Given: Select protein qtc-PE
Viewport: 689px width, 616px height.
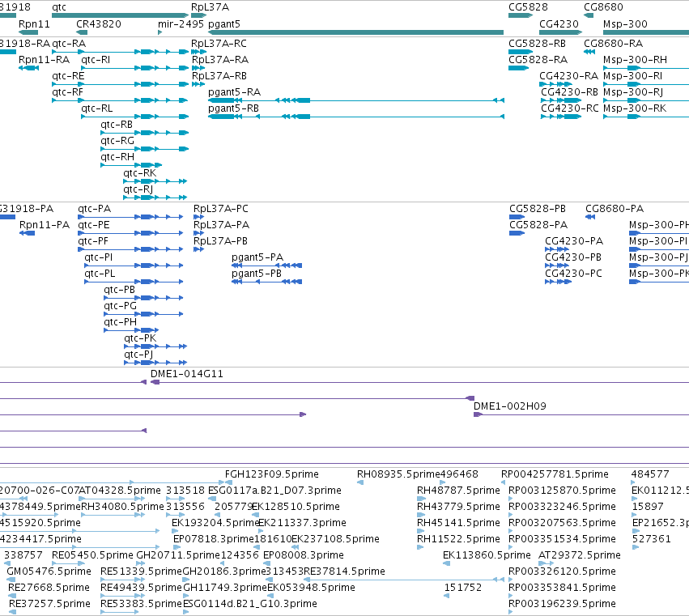Looking at the screenshot, I should [130, 233].
